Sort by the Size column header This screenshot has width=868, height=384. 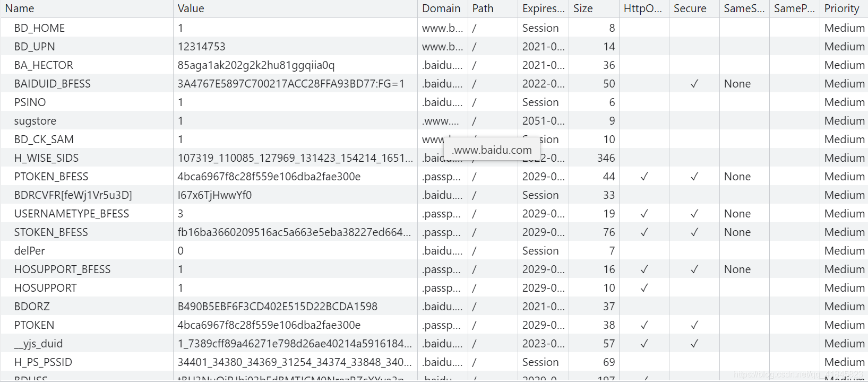[x=594, y=8]
